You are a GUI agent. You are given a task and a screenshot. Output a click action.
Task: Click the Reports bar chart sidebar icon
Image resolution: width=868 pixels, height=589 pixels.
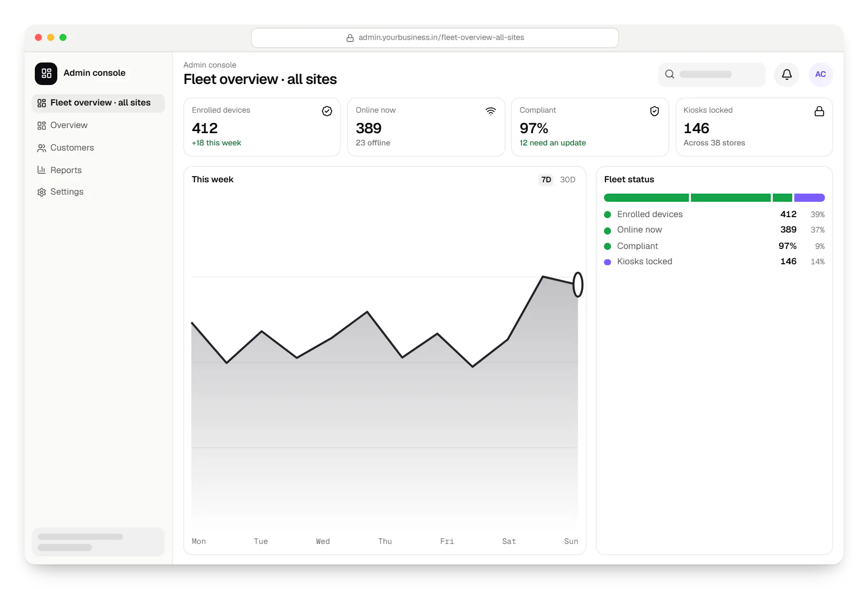pyautogui.click(x=41, y=170)
